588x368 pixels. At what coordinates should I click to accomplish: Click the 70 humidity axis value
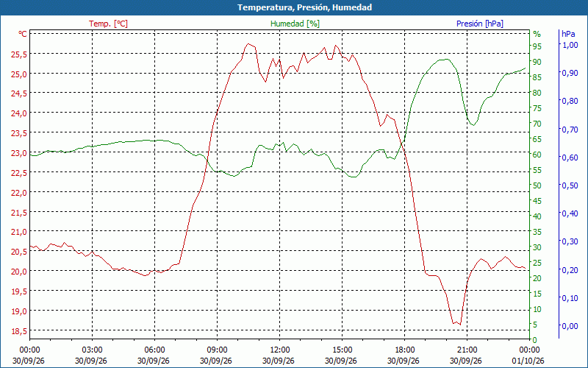[x=537, y=124]
